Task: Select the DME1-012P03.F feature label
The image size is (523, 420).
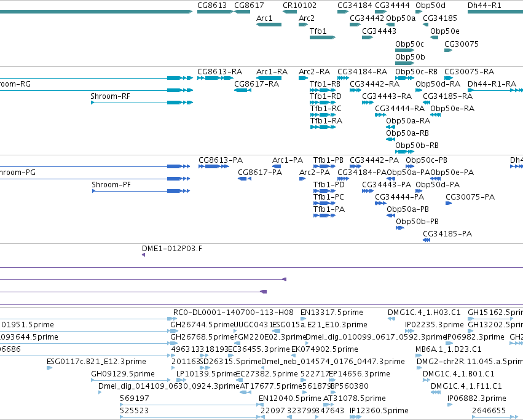Action: coord(172,249)
